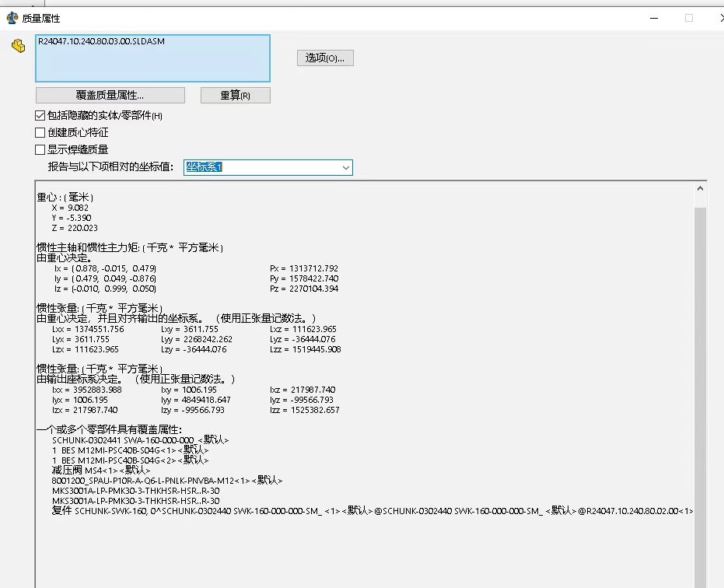Click the Z = 220.023 value

coord(75,228)
